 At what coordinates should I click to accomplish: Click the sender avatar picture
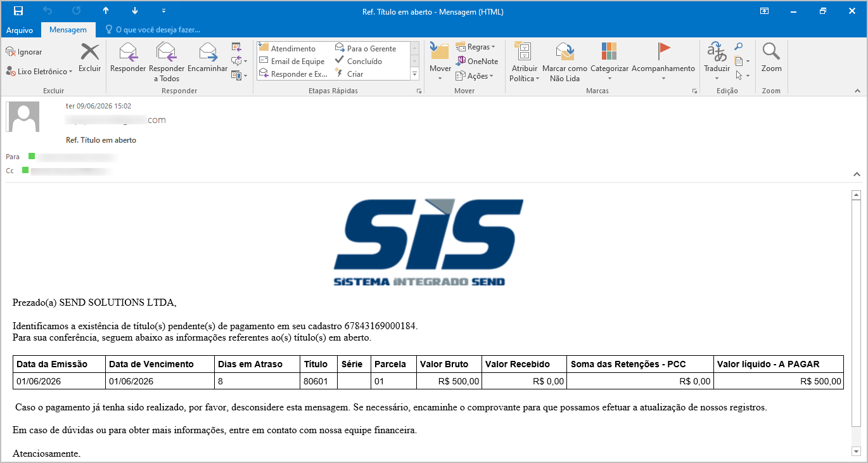pos(22,117)
